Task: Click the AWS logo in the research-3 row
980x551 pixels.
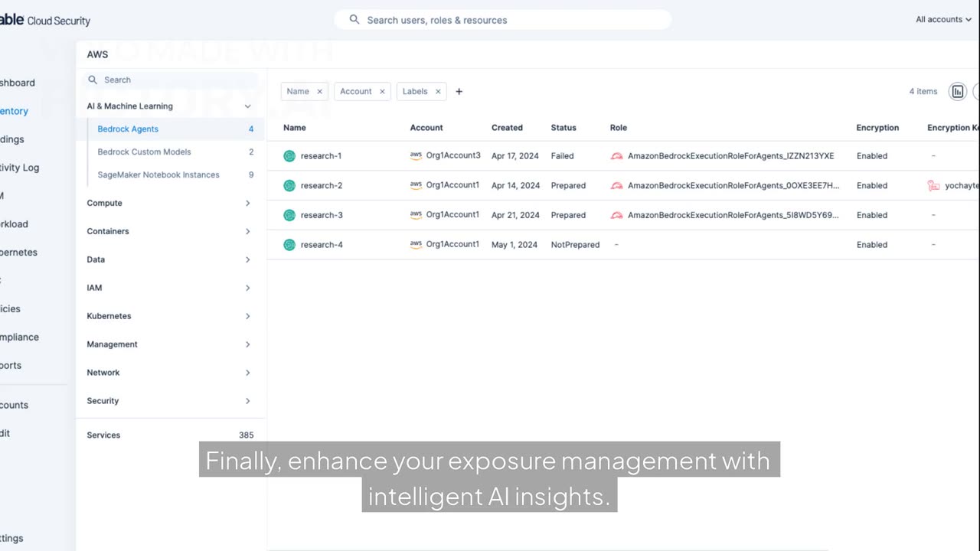Action: 416,215
